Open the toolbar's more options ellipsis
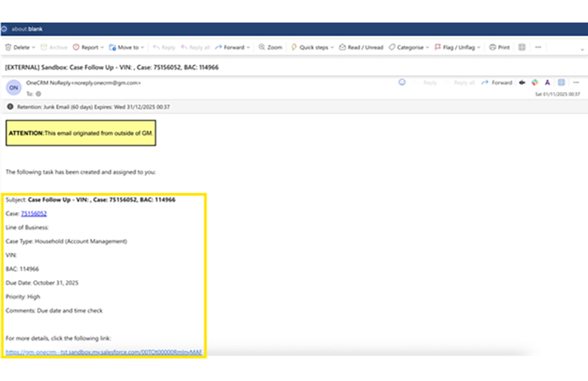588x381 pixels. click(540, 48)
